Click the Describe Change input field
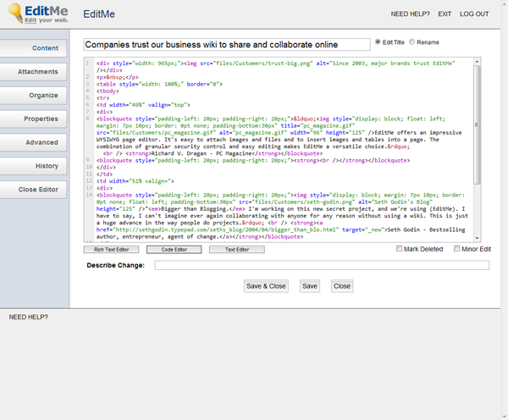Viewport: 508px width, 420px height. click(322, 265)
